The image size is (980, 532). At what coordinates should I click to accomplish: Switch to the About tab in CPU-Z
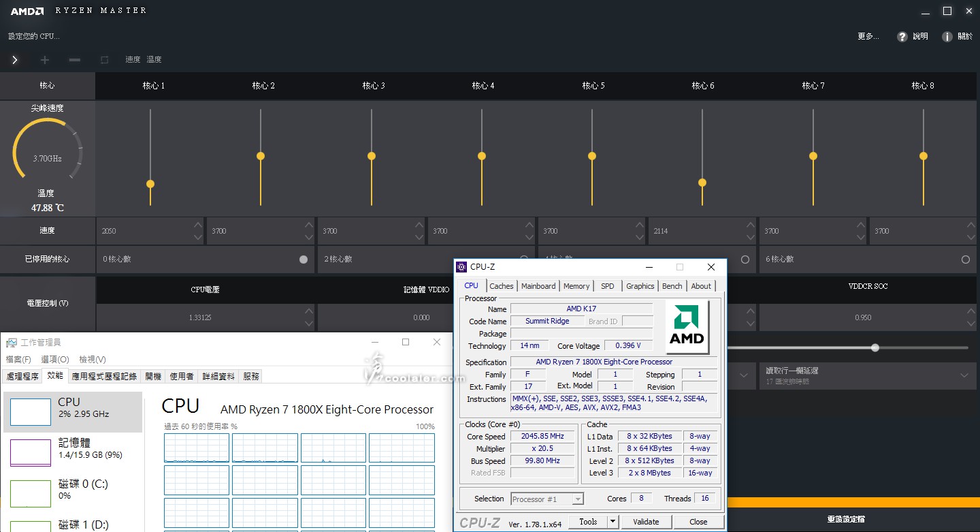tap(701, 286)
